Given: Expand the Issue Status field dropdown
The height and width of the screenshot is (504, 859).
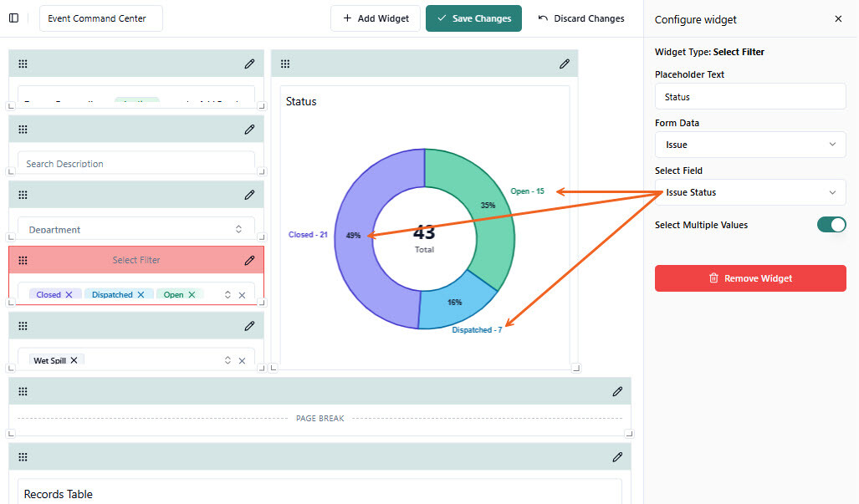Looking at the screenshot, I should (750, 192).
